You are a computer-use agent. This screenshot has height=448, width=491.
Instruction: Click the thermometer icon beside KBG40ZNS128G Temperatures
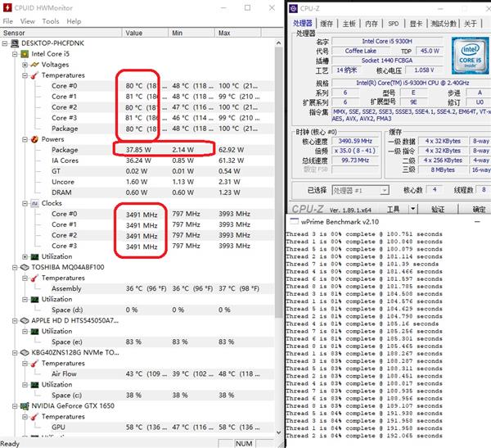34,364
